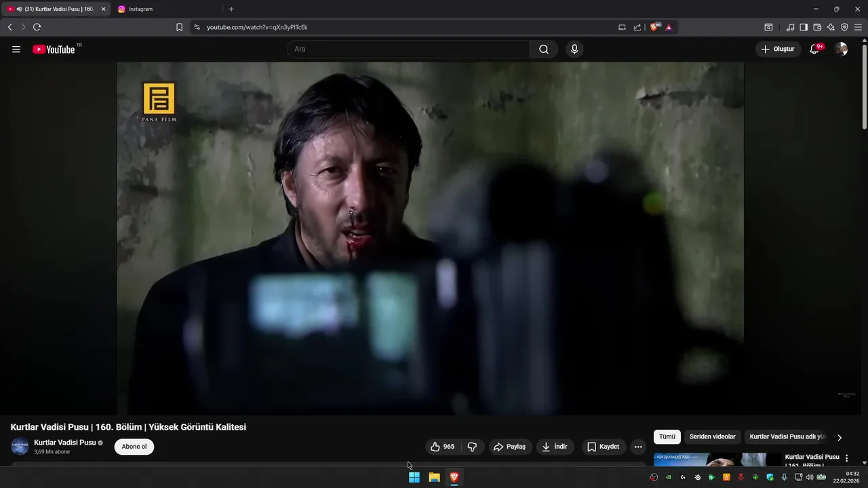This screenshot has height=488, width=868.
Task: Click the microphone tray icon
Action: [x=784, y=477]
